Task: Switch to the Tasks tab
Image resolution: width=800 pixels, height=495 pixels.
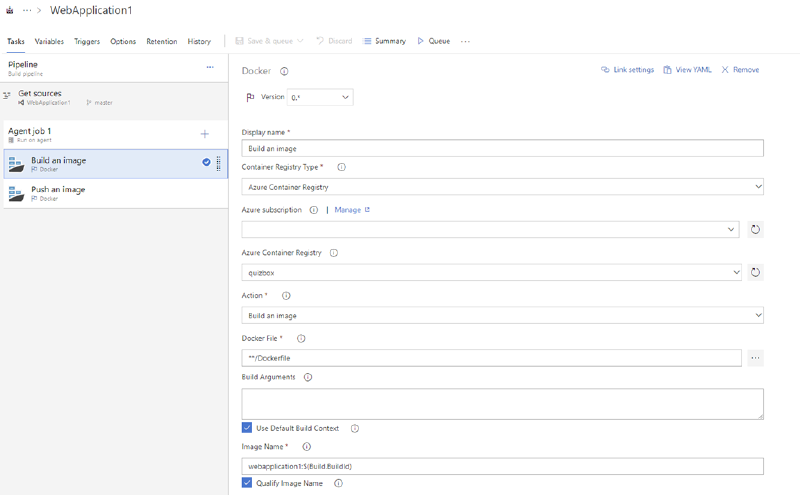Action: [x=16, y=41]
